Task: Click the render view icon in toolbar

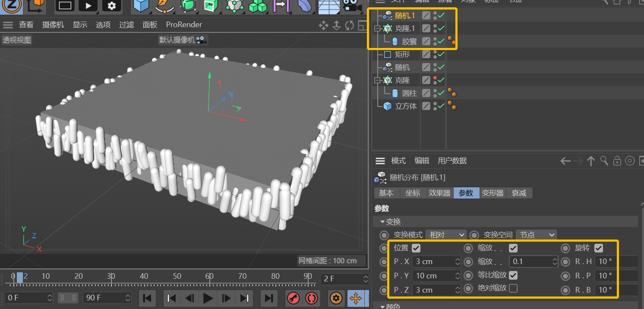Action: 65,6
